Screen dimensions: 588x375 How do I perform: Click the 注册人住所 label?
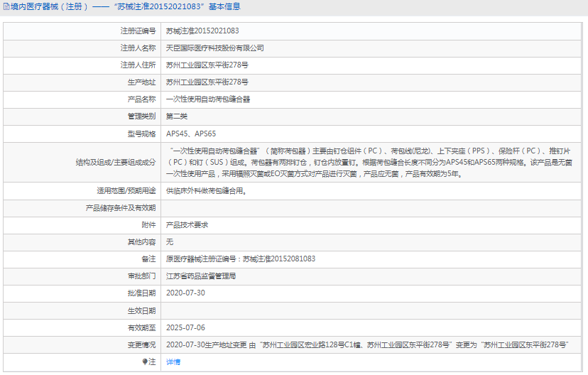(138, 65)
